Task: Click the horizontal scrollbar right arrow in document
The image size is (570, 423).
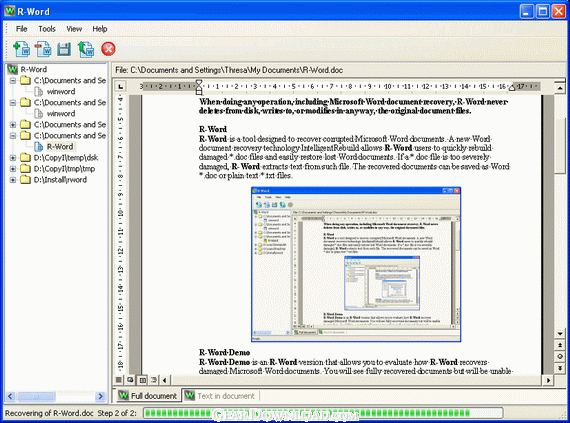Action: pos(548,380)
